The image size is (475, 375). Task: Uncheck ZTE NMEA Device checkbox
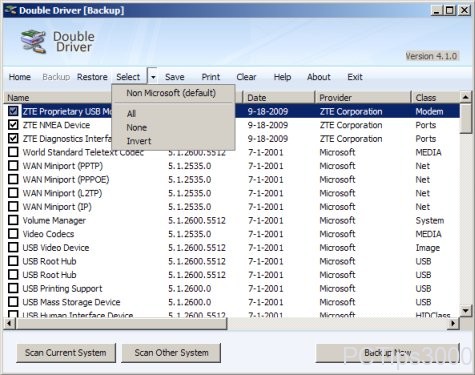click(13, 125)
